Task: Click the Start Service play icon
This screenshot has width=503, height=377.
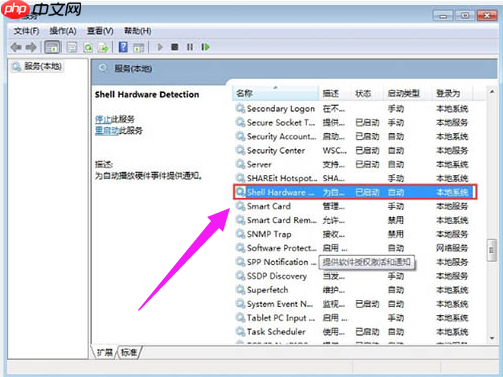Action: click(160, 47)
